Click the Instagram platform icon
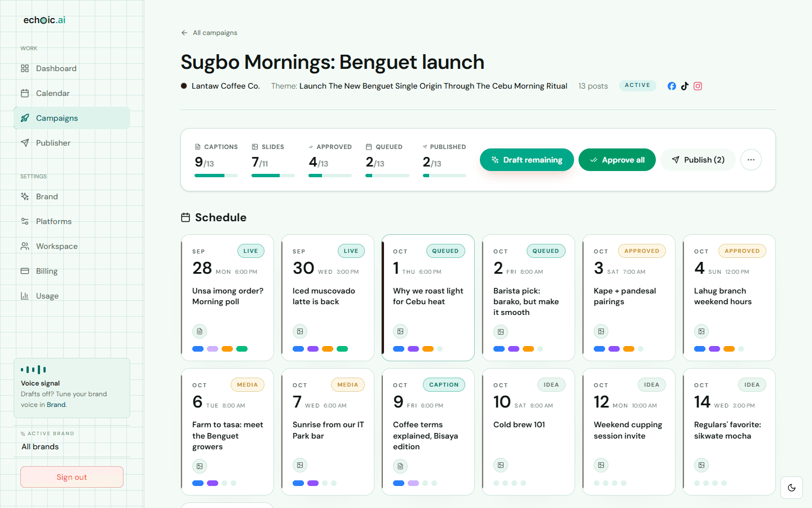 (x=698, y=86)
